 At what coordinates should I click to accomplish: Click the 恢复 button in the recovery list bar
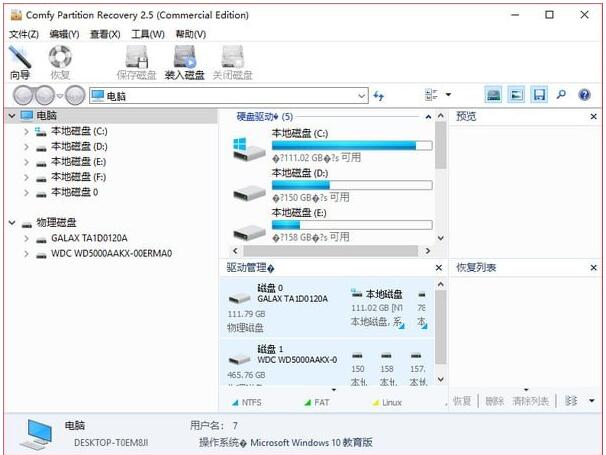[462, 401]
